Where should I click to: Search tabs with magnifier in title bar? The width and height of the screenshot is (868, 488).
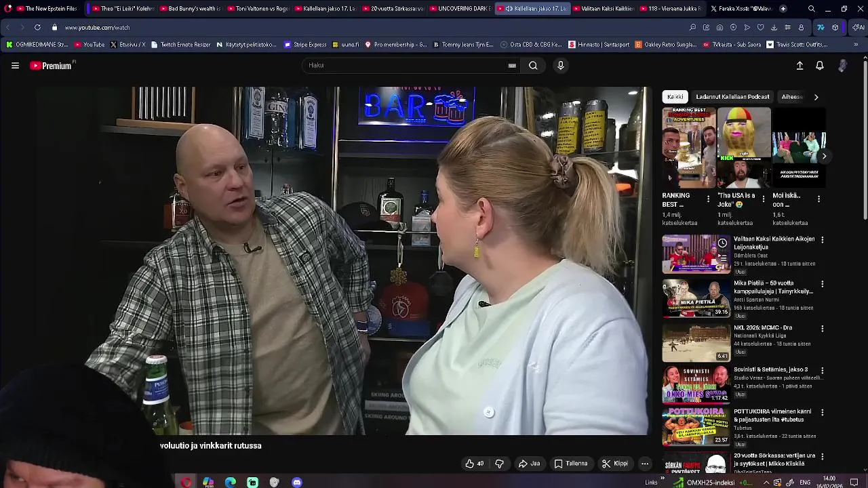pos(812,9)
